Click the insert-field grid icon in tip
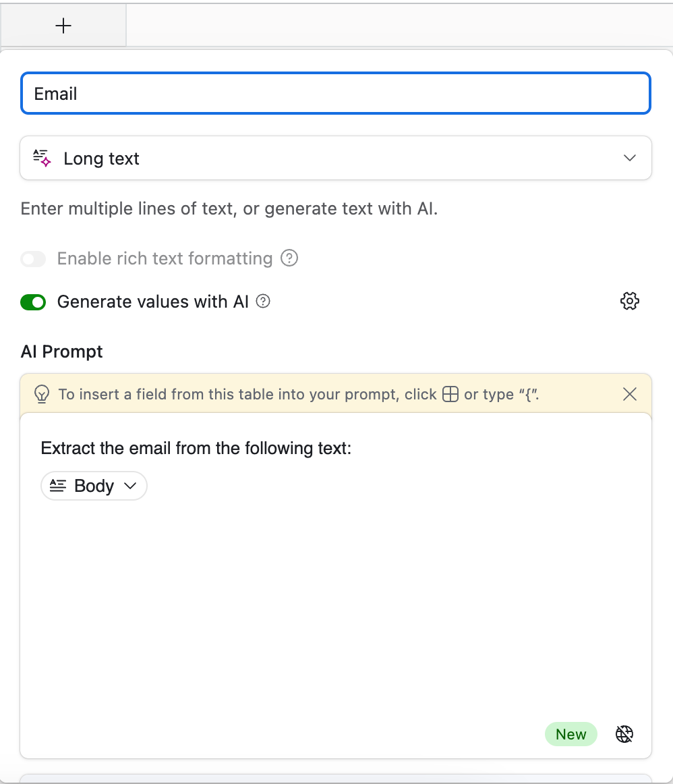Image resolution: width=673 pixels, height=784 pixels. (450, 394)
